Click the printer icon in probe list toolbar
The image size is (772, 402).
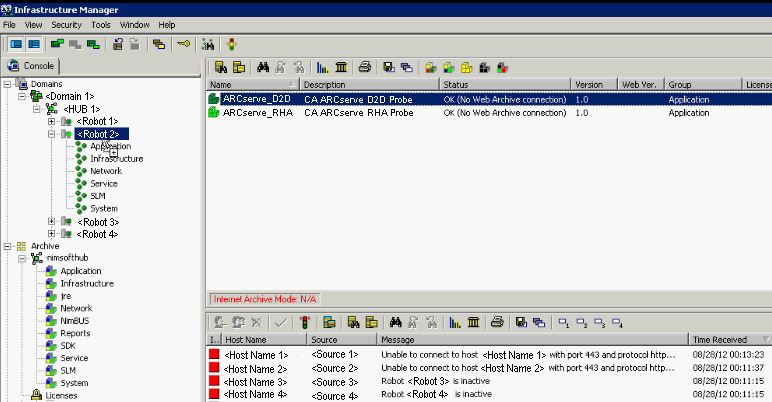(364, 67)
